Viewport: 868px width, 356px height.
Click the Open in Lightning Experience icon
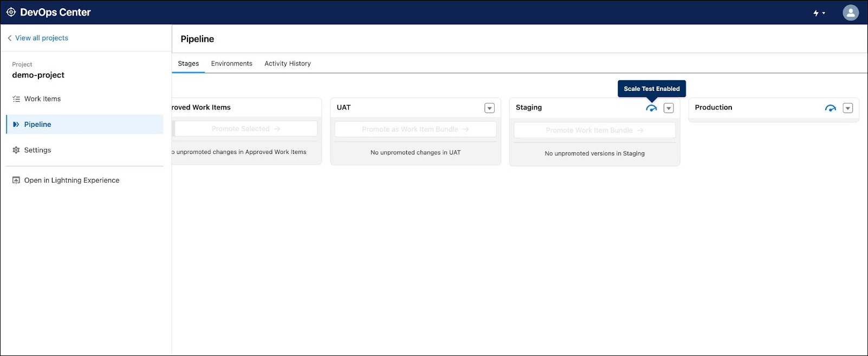16,180
